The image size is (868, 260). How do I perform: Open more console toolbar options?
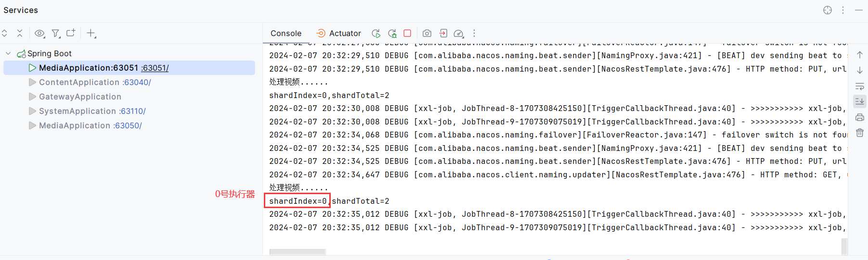(x=474, y=33)
